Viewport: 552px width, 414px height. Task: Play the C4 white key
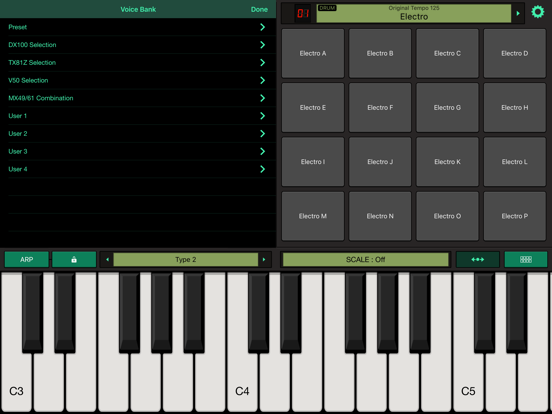[243, 382]
